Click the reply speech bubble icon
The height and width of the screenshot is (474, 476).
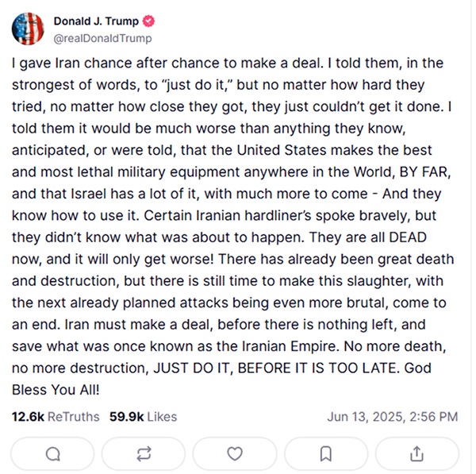[x=53, y=453]
